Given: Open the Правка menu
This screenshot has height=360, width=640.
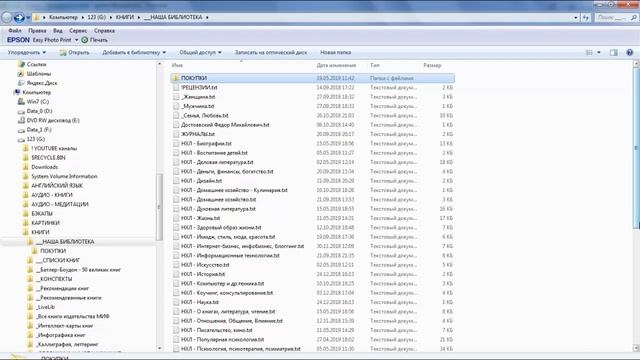Looking at the screenshot, I should click(37, 31).
